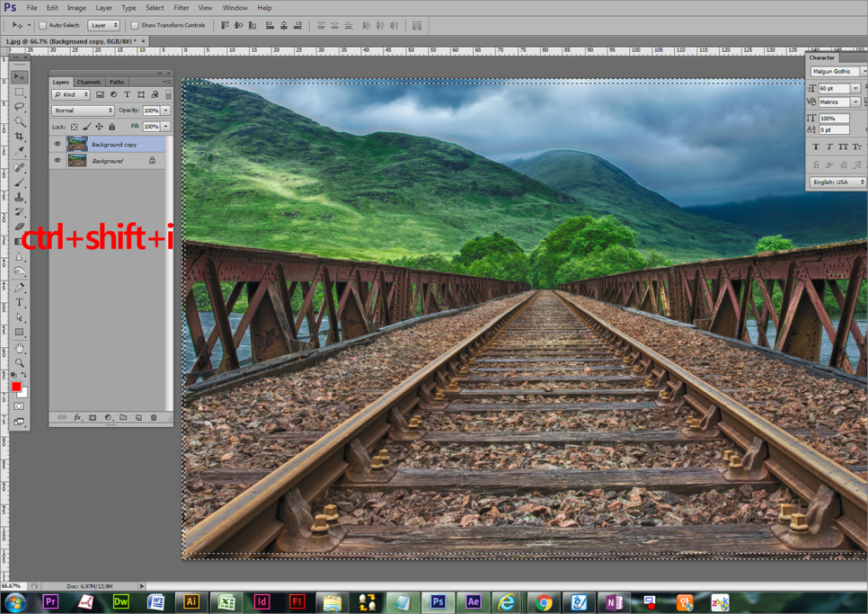Delete layer using the trash icon
Screen dimensions: 868x614
click(154, 418)
